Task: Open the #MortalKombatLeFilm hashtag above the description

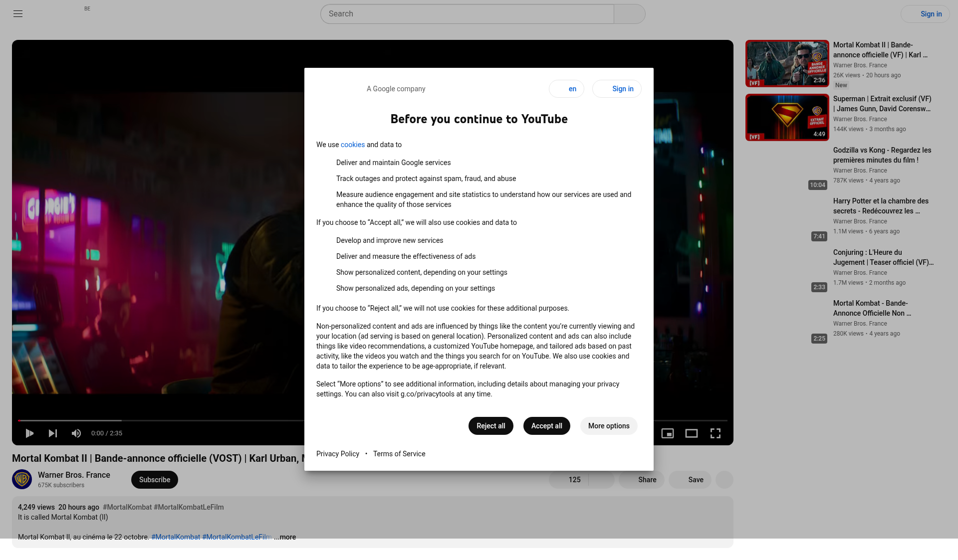Action: tap(189, 507)
